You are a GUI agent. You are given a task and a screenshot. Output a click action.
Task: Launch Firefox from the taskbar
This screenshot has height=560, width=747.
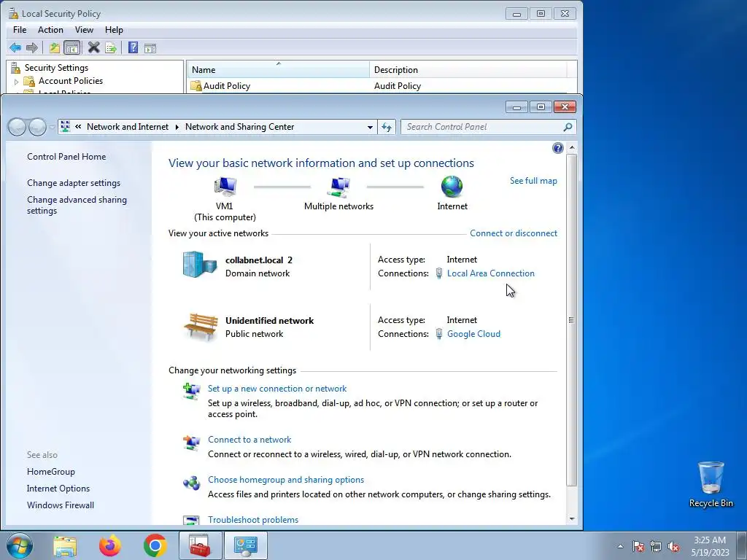110,545
